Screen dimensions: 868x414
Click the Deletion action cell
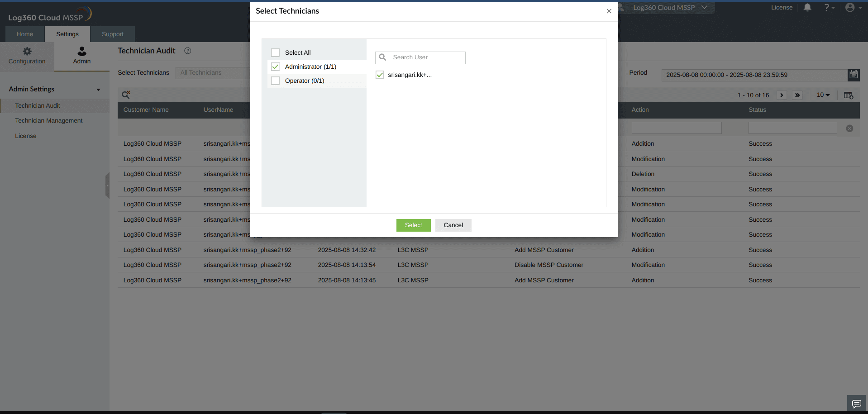click(x=643, y=174)
